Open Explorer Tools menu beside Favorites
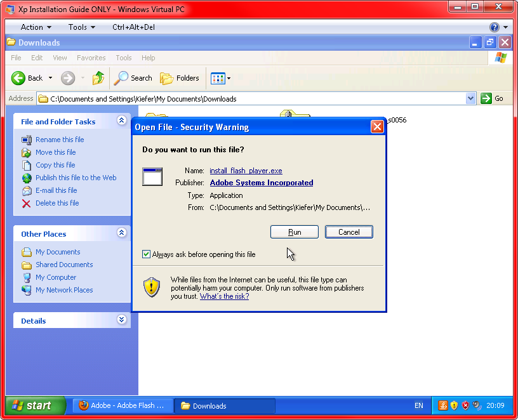The height and width of the screenshot is (420, 518). (124, 58)
